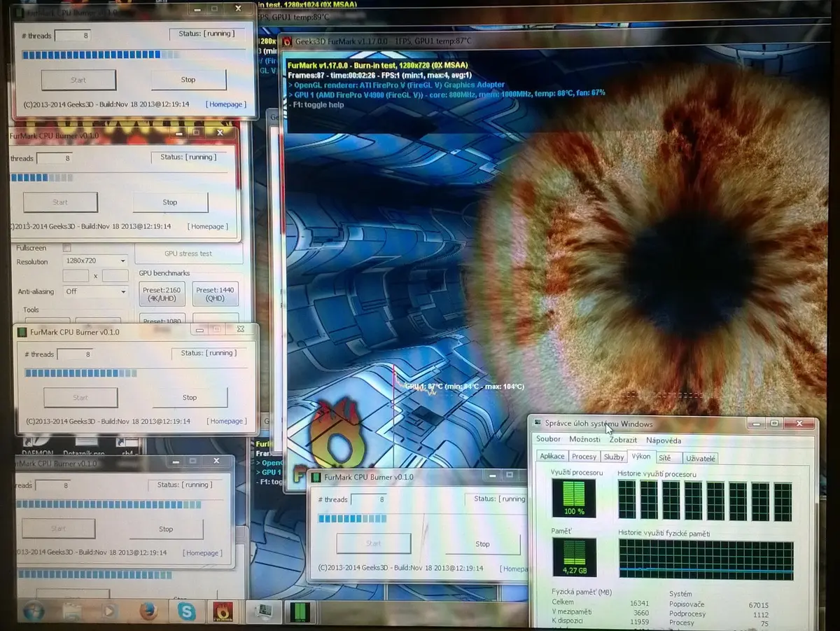Click the 4,27 GB memory gauge
This screenshot has width=840, height=631.
click(x=574, y=557)
